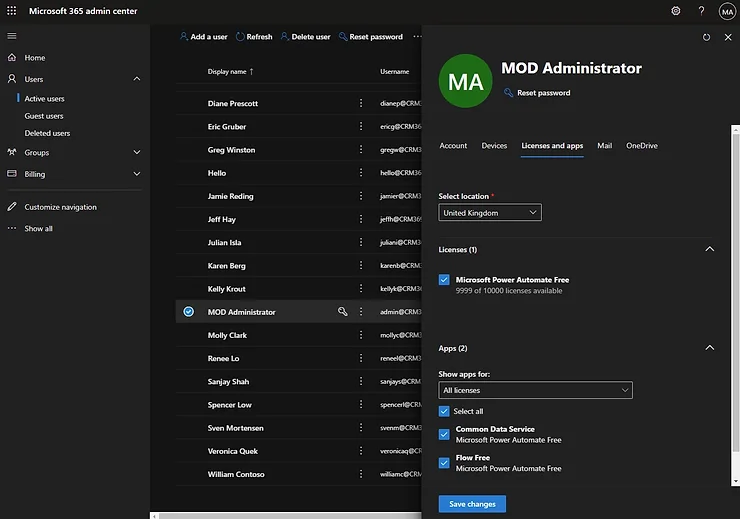Open more actions for Greg Winston
The width and height of the screenshot is (740, 519).
pyautogui.click(x=361, y=149)
